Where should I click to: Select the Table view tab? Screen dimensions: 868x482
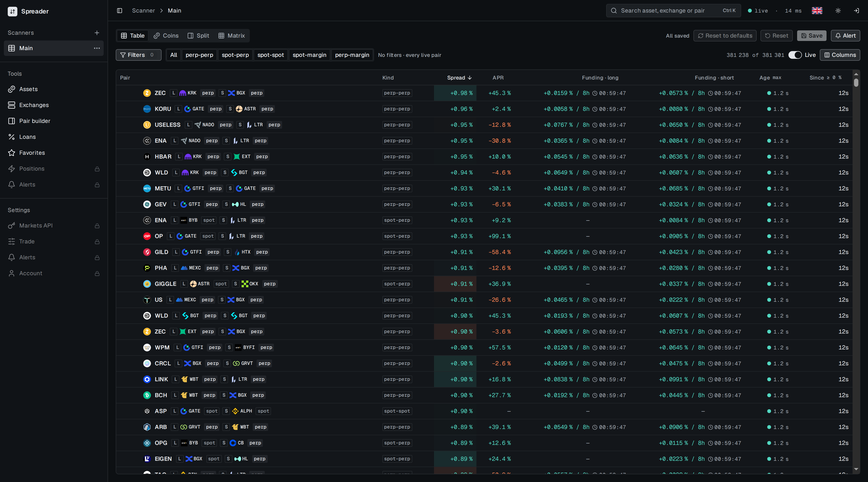click(133, 36)
